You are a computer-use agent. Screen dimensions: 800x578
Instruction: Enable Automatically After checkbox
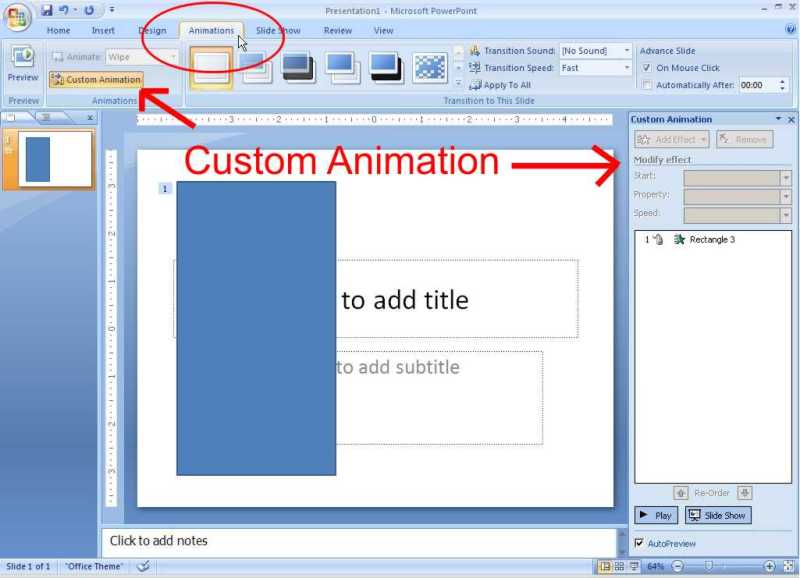647,85
